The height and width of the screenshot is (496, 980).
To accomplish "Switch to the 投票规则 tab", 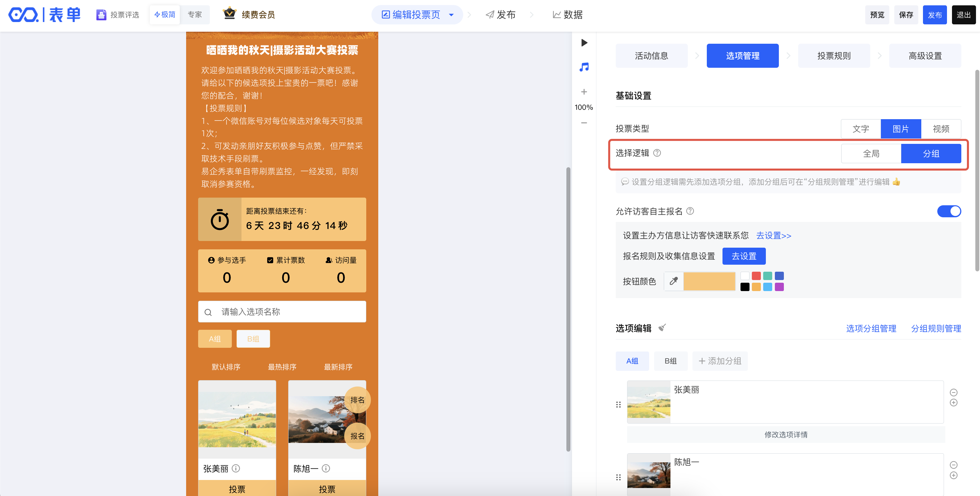I will (x=834, y=56).
